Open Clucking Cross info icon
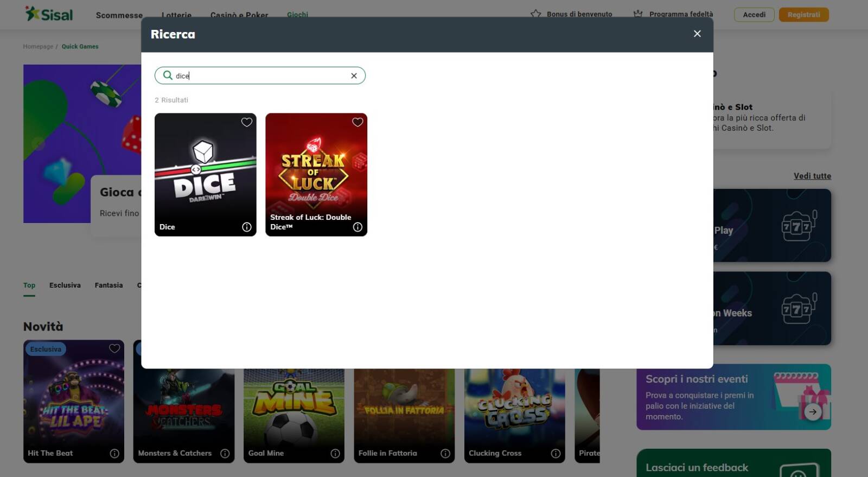The width and height of the screenshot is (868, 477). coord(556,453)
